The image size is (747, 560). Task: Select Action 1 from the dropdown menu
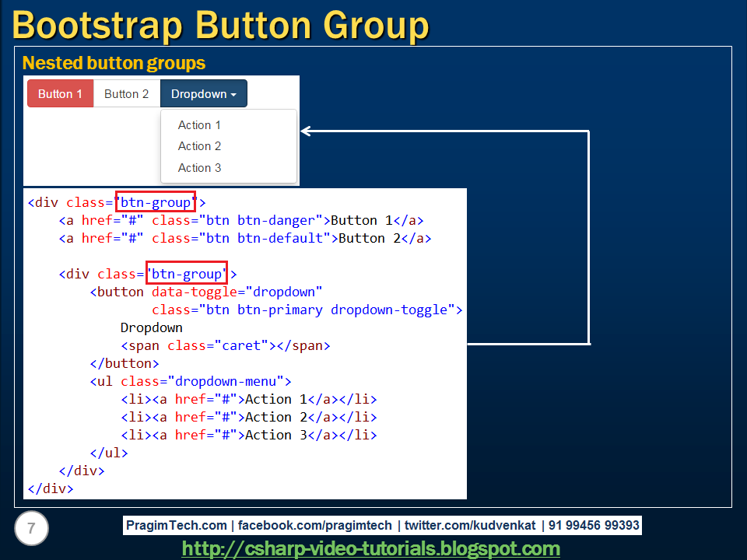pyautogui.click(x=199, y=125)
